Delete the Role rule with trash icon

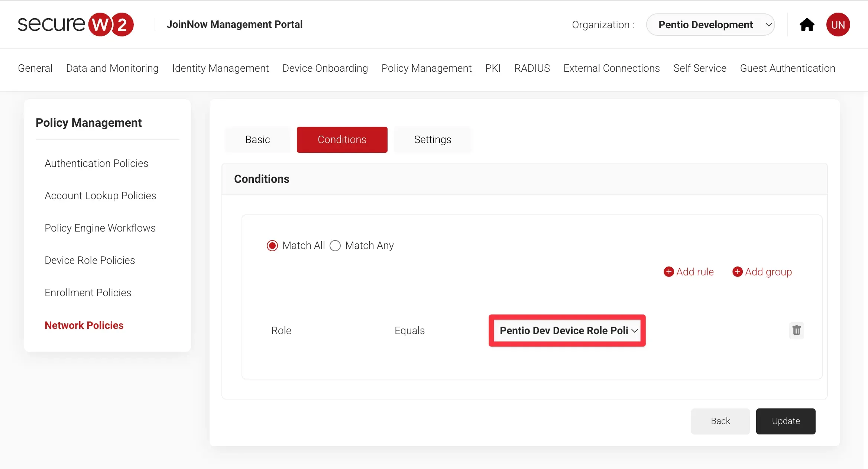tap(796, 330)
